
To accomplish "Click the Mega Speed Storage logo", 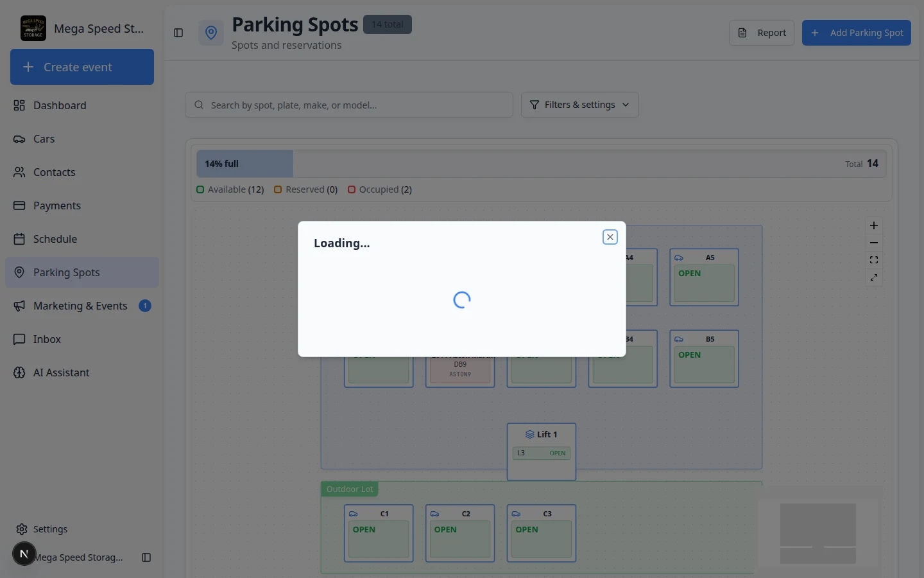I will pos(33,28).
